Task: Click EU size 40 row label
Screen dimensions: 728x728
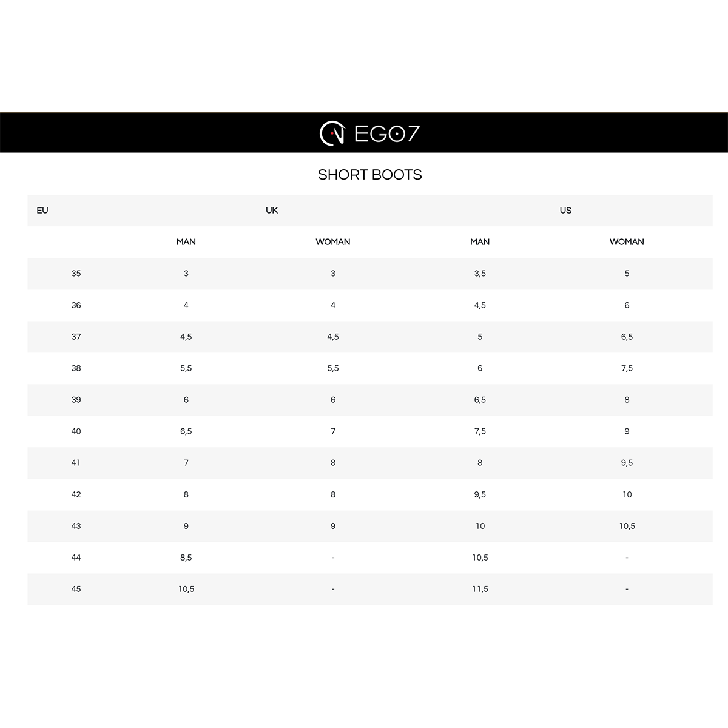Action: coord(76,431)
